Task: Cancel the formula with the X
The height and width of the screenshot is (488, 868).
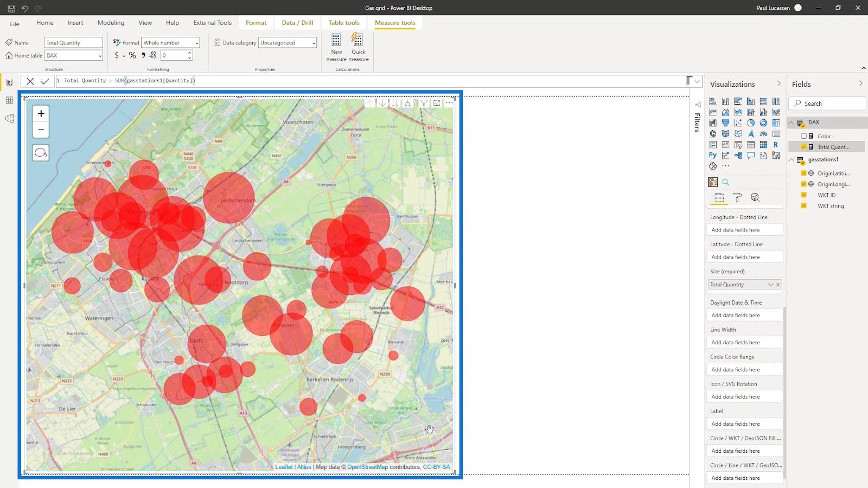Action: [x=30, y=81]
